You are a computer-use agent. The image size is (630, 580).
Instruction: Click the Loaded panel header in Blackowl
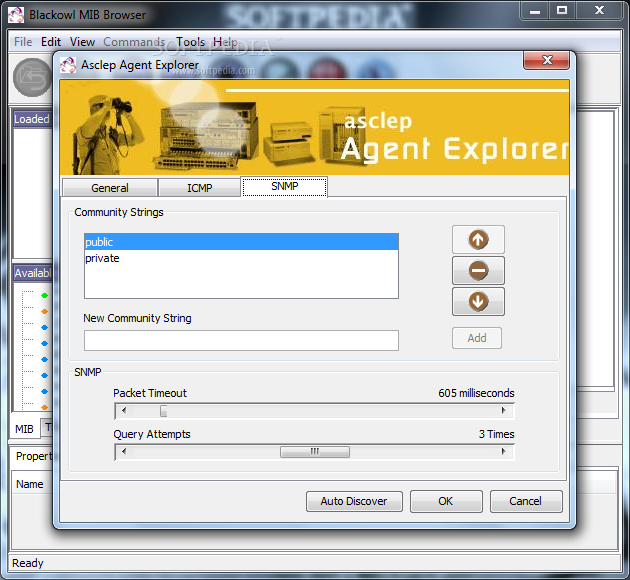coord(33,119)
